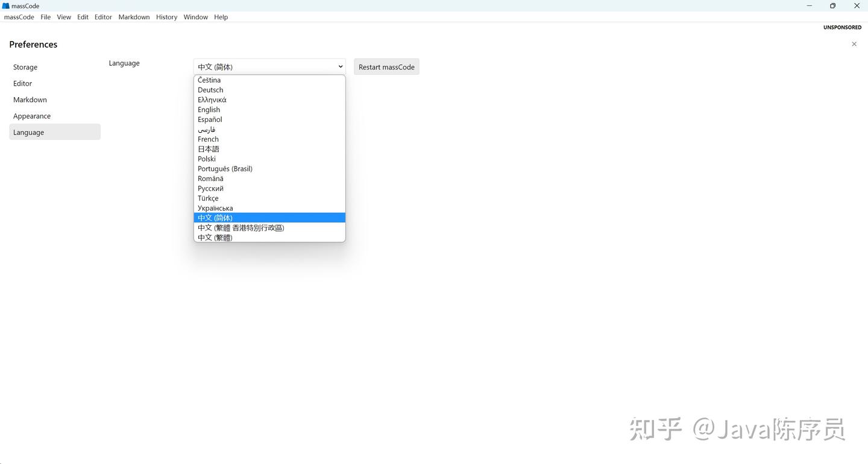Choose Русский from the language list
Screen dimensions: 868x464
click(269, 188)
